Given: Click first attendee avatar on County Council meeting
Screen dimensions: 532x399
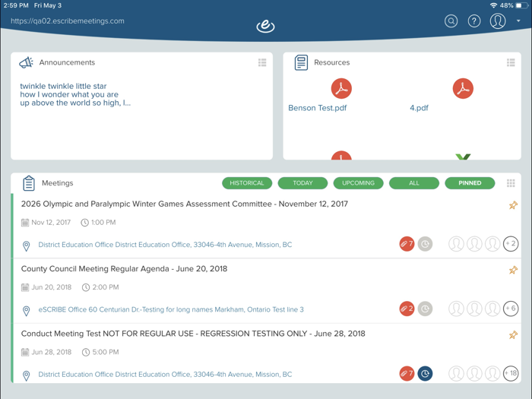Looking at the screenshot, I should (x=456, y=309).
